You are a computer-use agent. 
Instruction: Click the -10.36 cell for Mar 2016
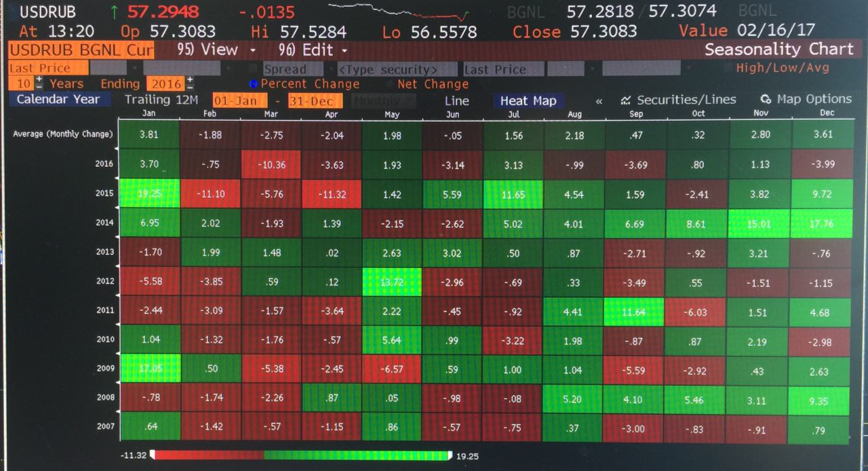click(x=271, y=165)
